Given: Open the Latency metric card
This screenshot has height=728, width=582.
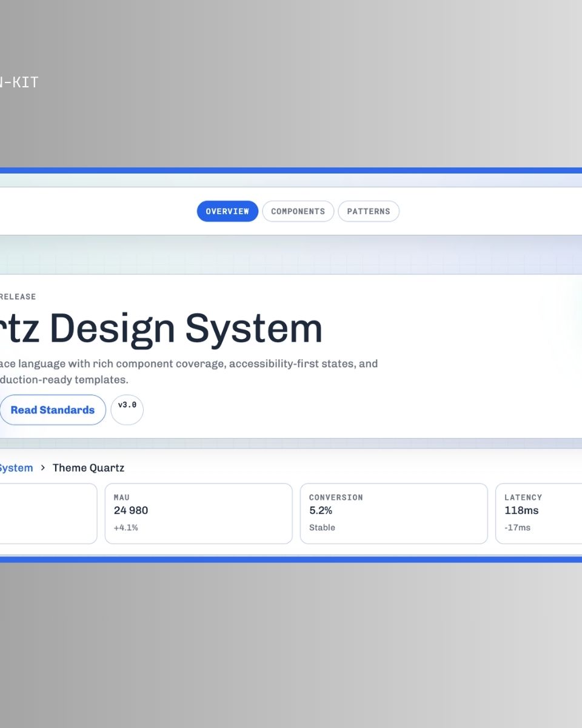Looking at the screenshot, I should [539, 513].
